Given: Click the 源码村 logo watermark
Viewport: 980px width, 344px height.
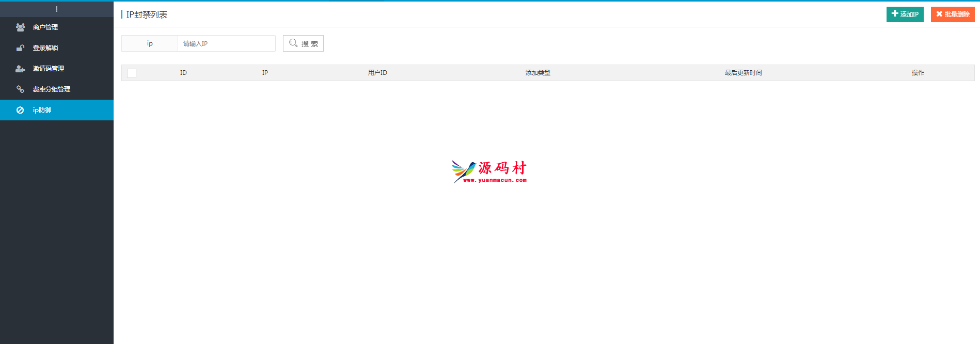Looking at the screenshot, I should [x=489, y=171].
